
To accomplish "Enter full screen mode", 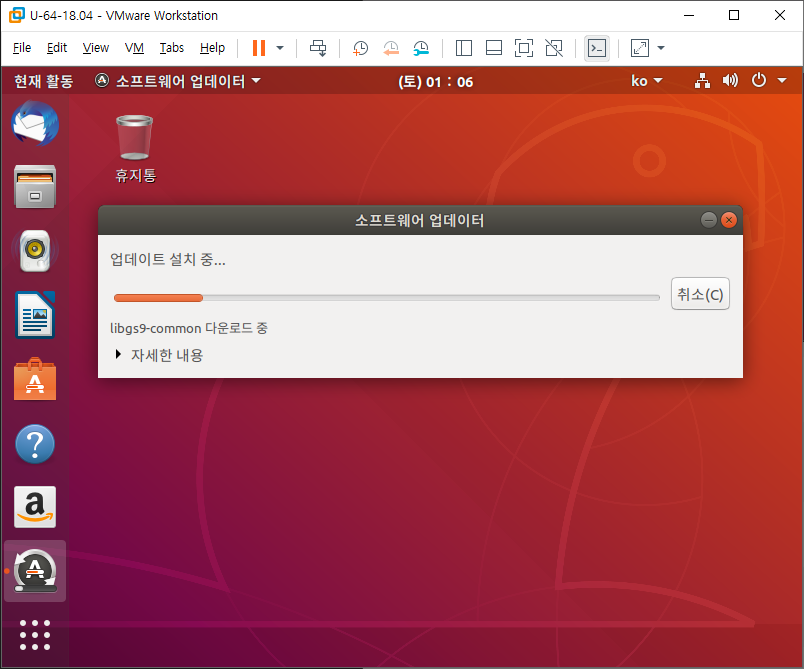I will 524,48.
